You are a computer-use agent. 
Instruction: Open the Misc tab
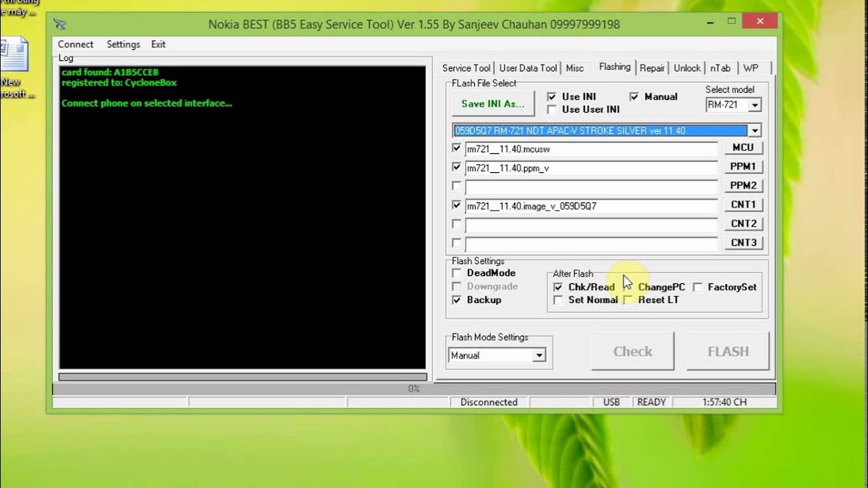point(574,68)
